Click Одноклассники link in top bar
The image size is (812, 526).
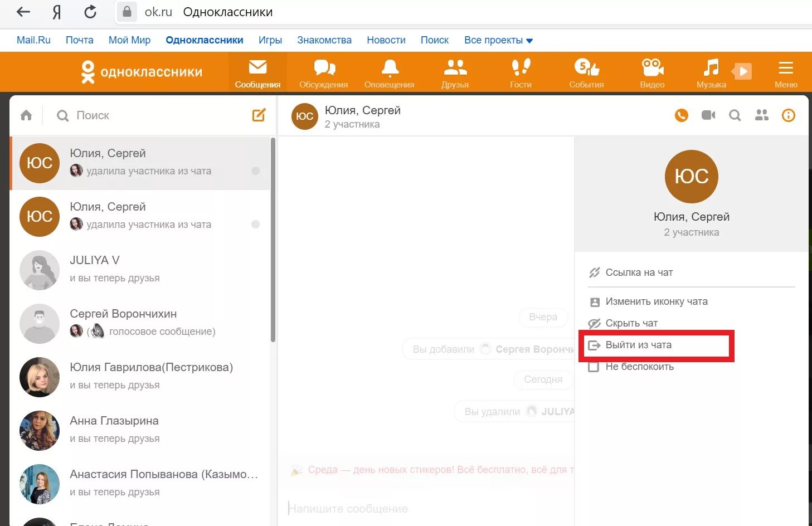pos(205,40)
